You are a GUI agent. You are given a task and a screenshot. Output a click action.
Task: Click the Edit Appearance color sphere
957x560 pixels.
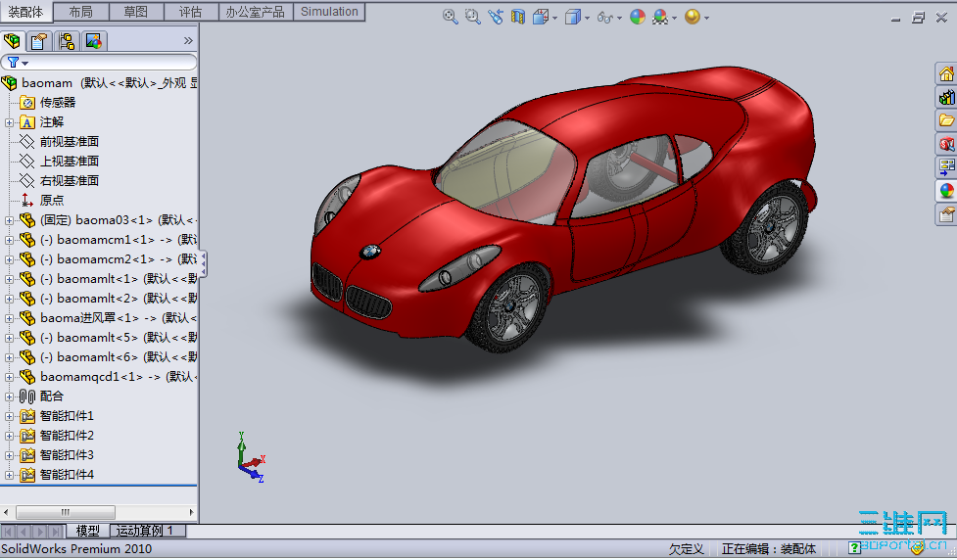click(x=638, y=17)
